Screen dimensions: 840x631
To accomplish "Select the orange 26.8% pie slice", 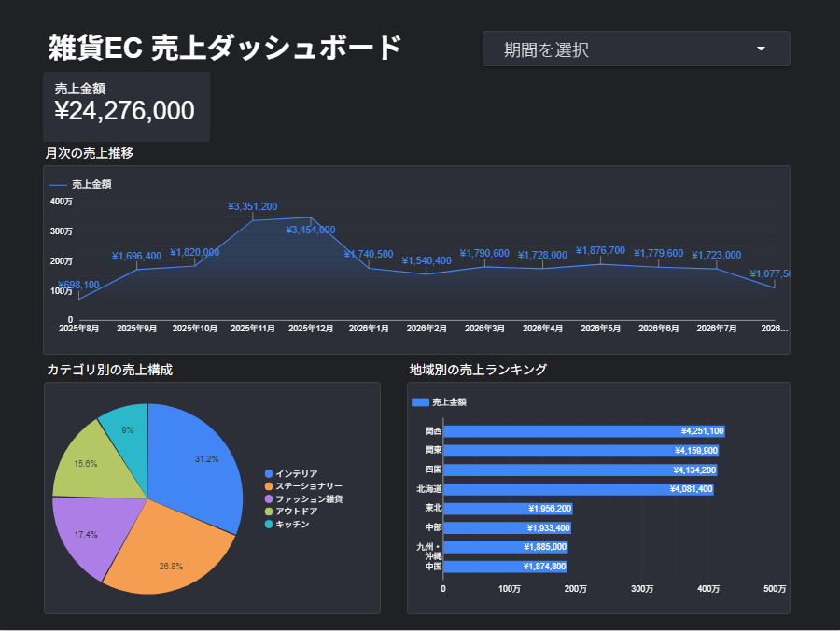I will (x=169, y=554).
